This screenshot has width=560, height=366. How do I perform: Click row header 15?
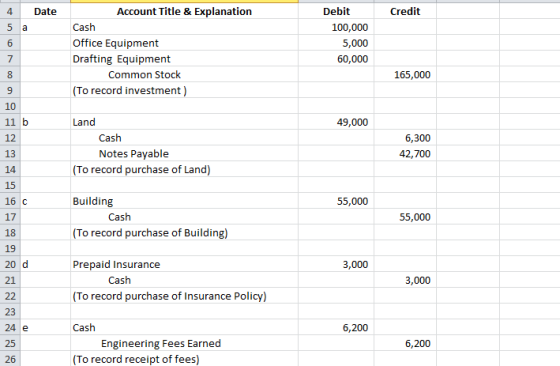(10, 185)
